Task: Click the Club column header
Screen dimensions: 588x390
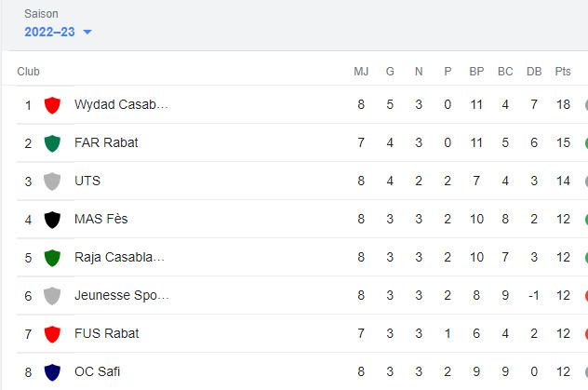Action: coord(28,72)
